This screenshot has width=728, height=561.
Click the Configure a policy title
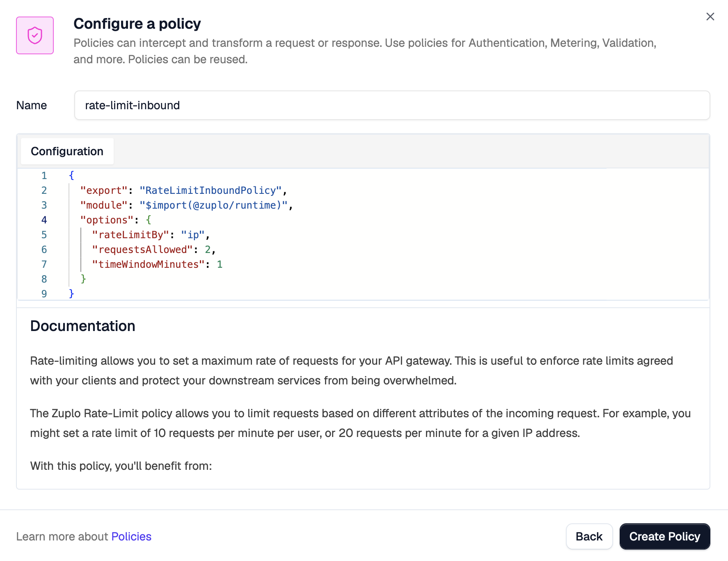(137, 23)
